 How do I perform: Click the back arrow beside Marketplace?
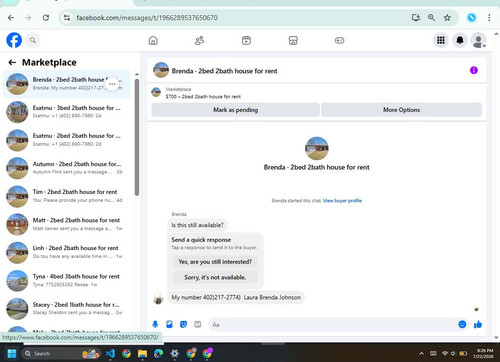click(12, 62)
